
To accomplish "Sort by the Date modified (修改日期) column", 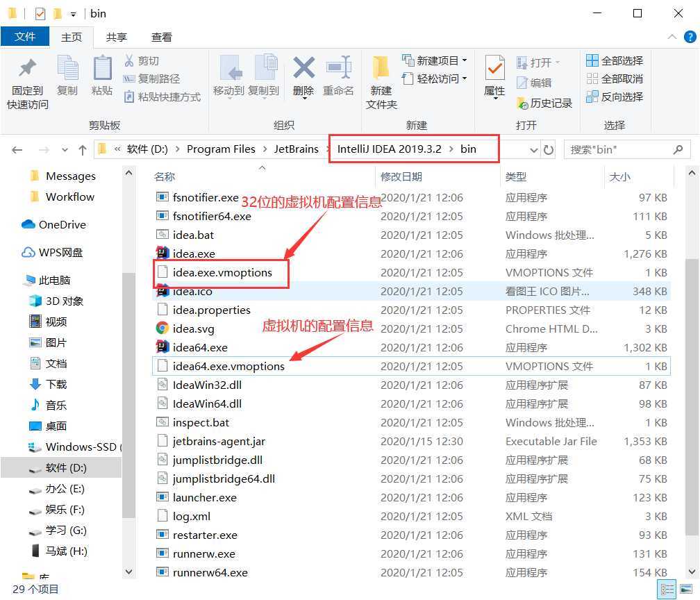I will pos(401,177).
